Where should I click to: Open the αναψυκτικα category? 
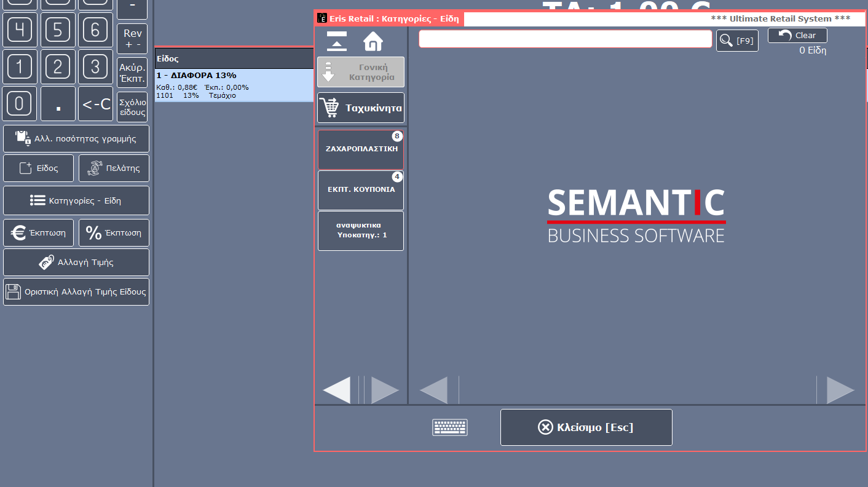coord(361,231)
